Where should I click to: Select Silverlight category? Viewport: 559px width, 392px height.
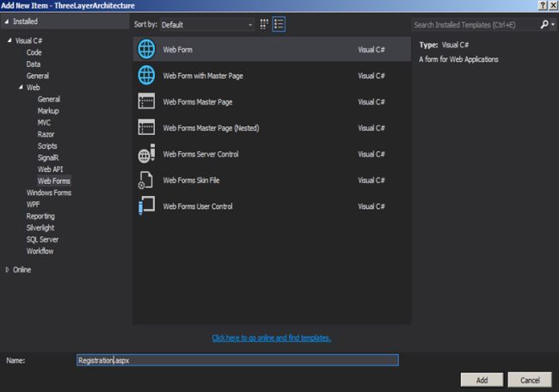pos(40,228)
